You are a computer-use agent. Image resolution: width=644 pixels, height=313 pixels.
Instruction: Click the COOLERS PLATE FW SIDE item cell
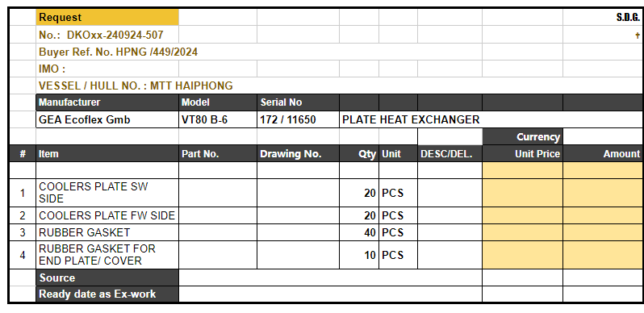(107, 215)
